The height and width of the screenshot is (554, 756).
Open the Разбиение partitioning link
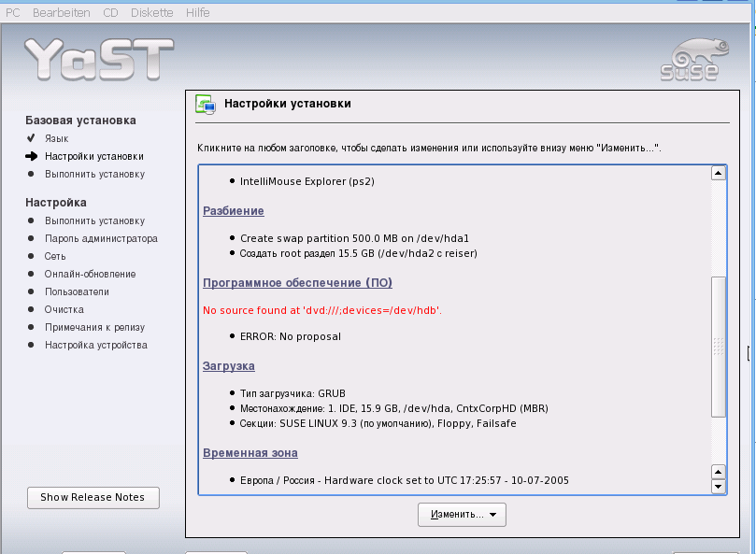(x=234, y=211)
